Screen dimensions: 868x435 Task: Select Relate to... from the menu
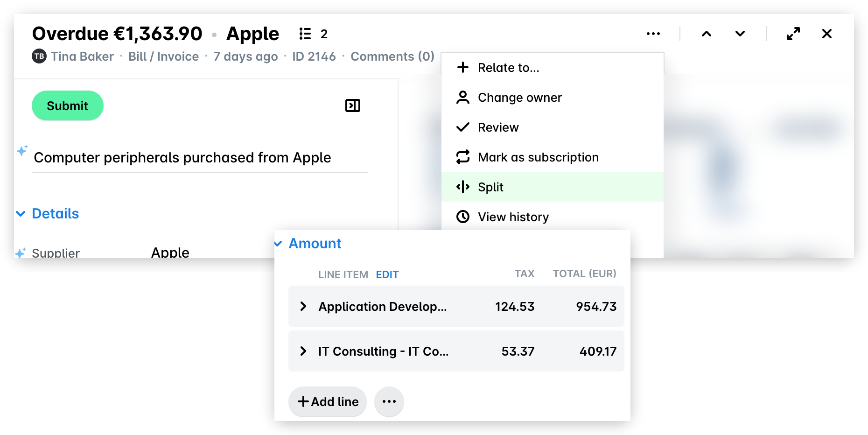[x=553, y=68]
